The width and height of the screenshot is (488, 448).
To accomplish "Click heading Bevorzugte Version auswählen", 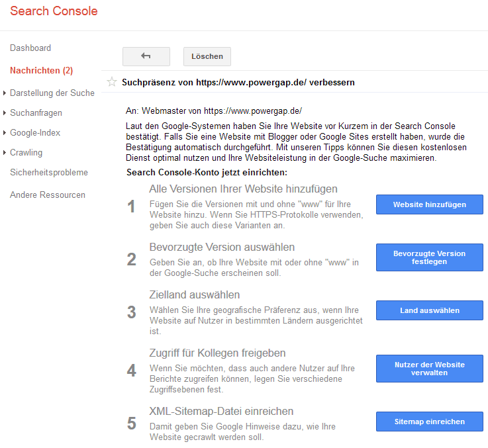I will coord(222,247).
